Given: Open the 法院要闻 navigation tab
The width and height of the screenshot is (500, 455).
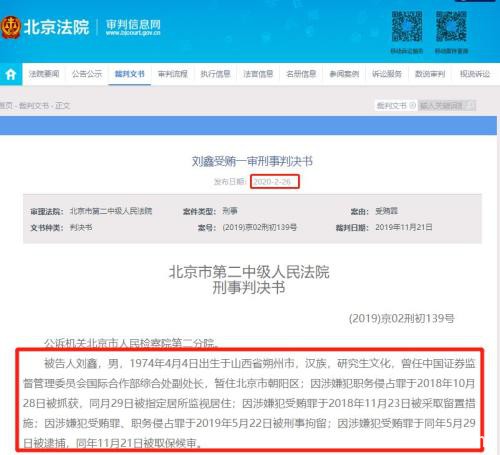Looking at the screenshot, I should (x=44, y=74).
